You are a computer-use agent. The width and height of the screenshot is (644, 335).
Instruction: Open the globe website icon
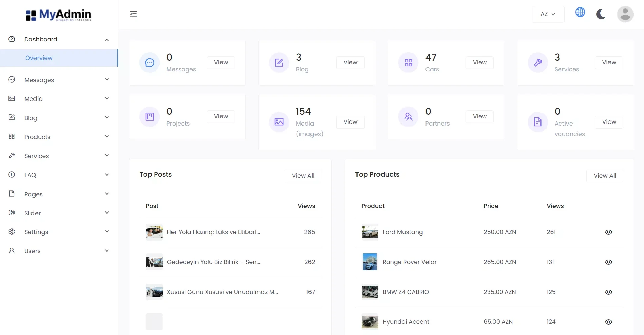coord(580,12)
